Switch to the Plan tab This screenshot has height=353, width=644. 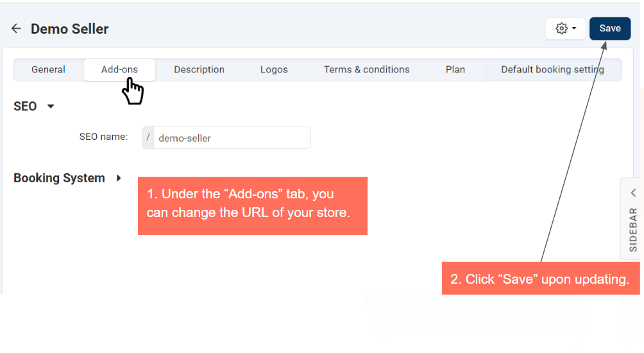coord(455,69)
